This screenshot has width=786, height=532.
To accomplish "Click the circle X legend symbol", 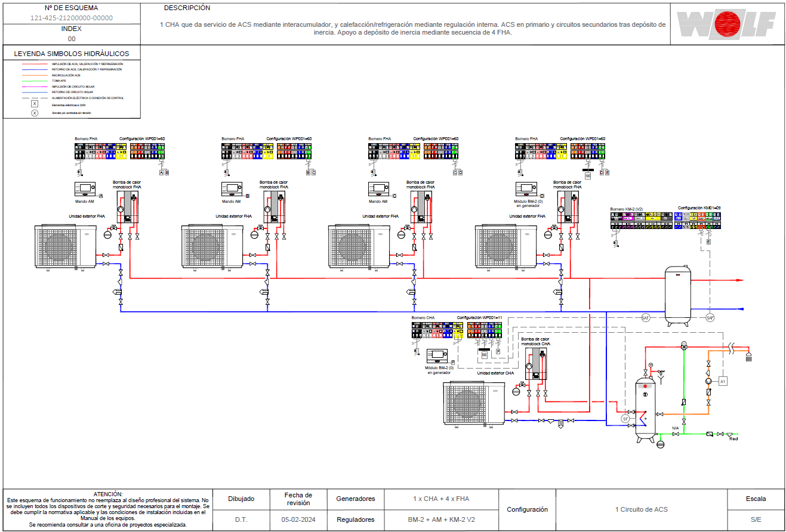I will pos(35,113).
